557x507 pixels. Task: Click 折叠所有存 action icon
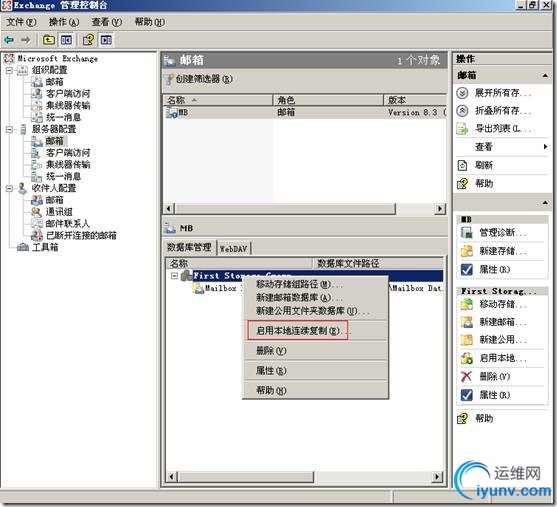(x=462, y=111)
